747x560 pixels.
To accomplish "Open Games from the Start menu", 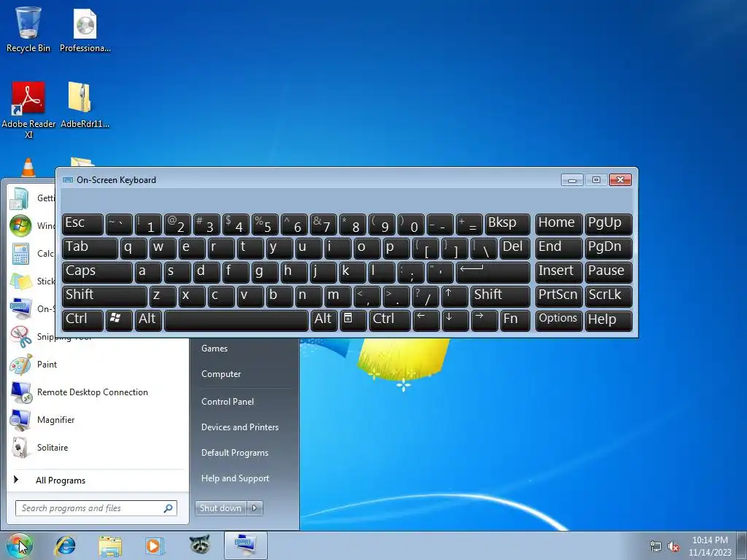I will pos(214,349).
